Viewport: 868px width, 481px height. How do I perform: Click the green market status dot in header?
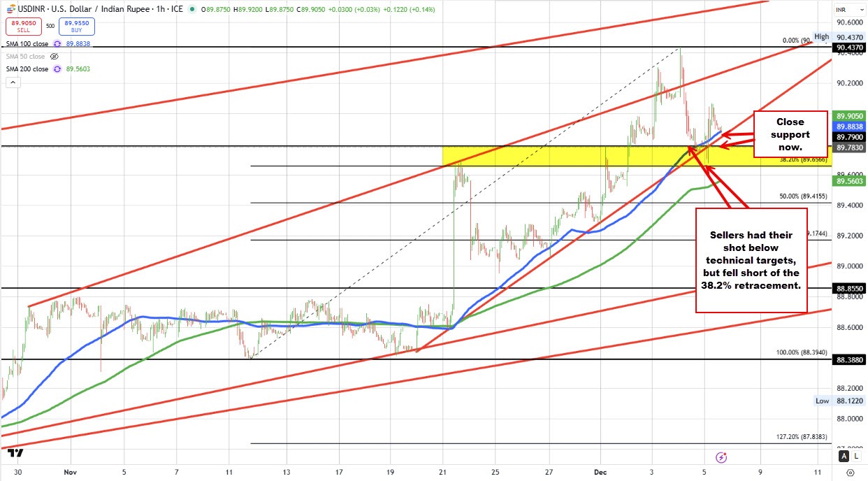tap(193, 9)
